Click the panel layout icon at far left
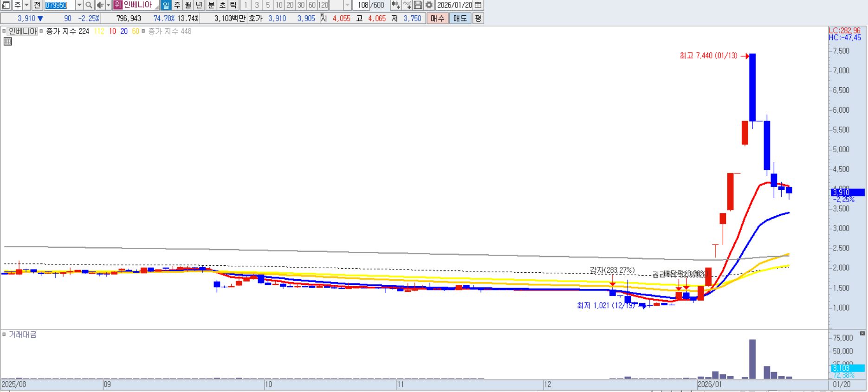This screenshot has width=868, height=392. tap(6, 5)
